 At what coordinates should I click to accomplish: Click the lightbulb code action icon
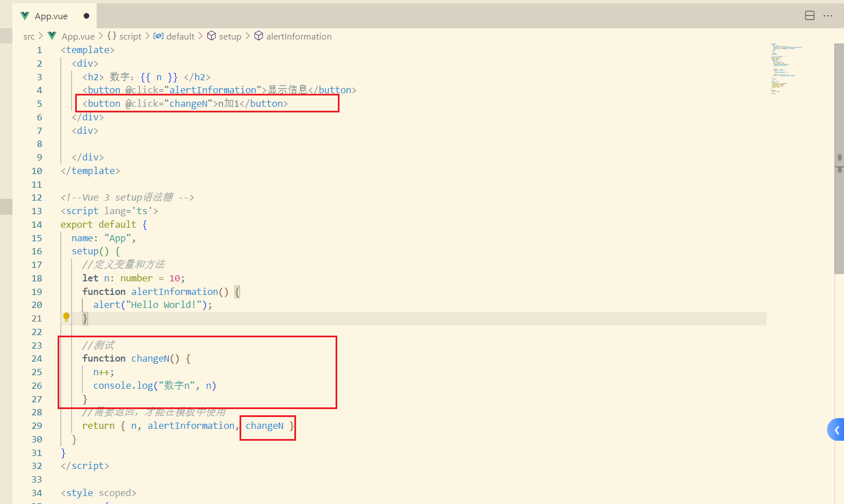[x=66, y=318]
